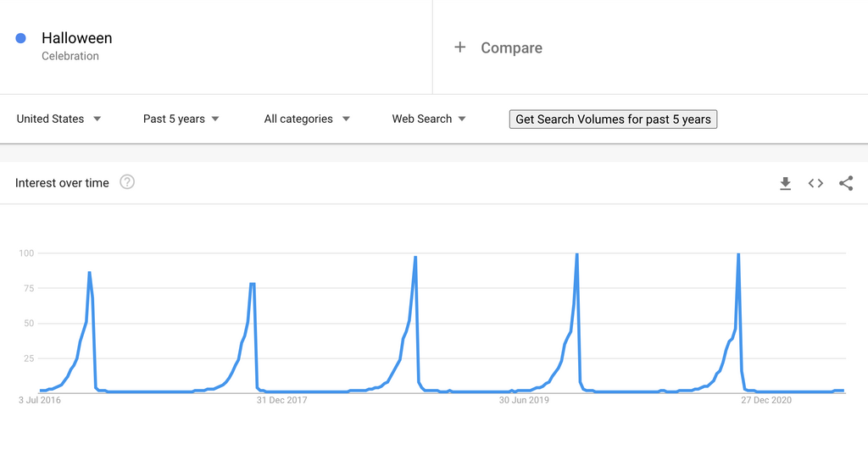Download the Interest over time data

point(785,183)
